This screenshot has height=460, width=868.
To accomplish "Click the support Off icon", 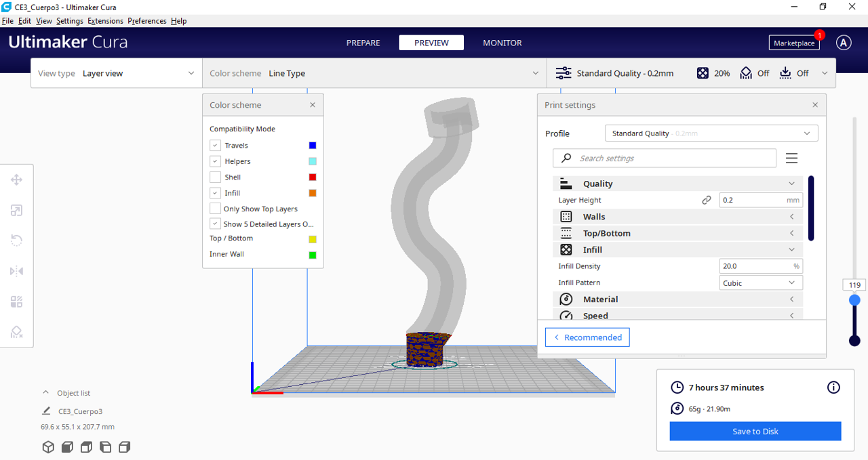I will [x=746, y=73].
